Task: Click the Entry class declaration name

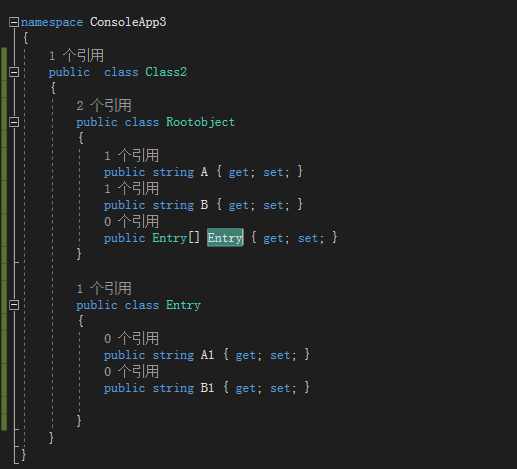Action: tap(183, 305)
